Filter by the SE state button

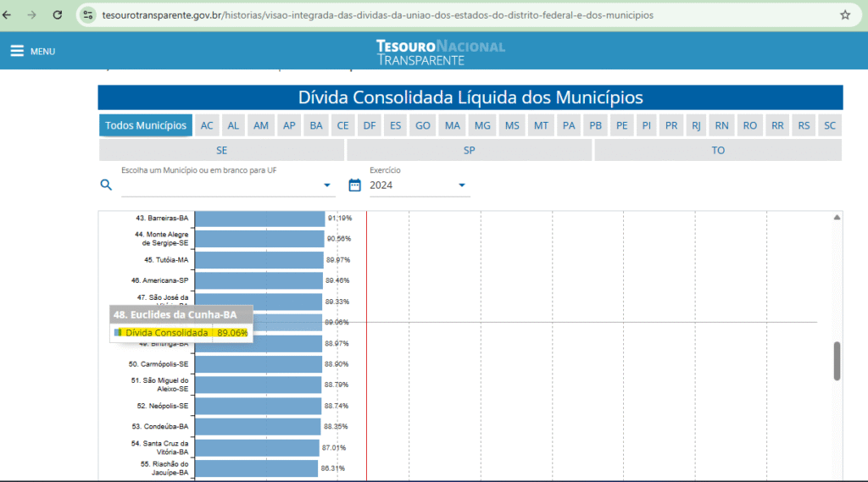pyautogui.click(x=221, y=150)
